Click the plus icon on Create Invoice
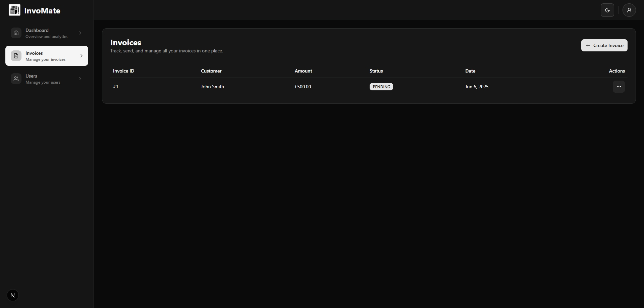This screenshot has height=308, width=644. point(588,45)
